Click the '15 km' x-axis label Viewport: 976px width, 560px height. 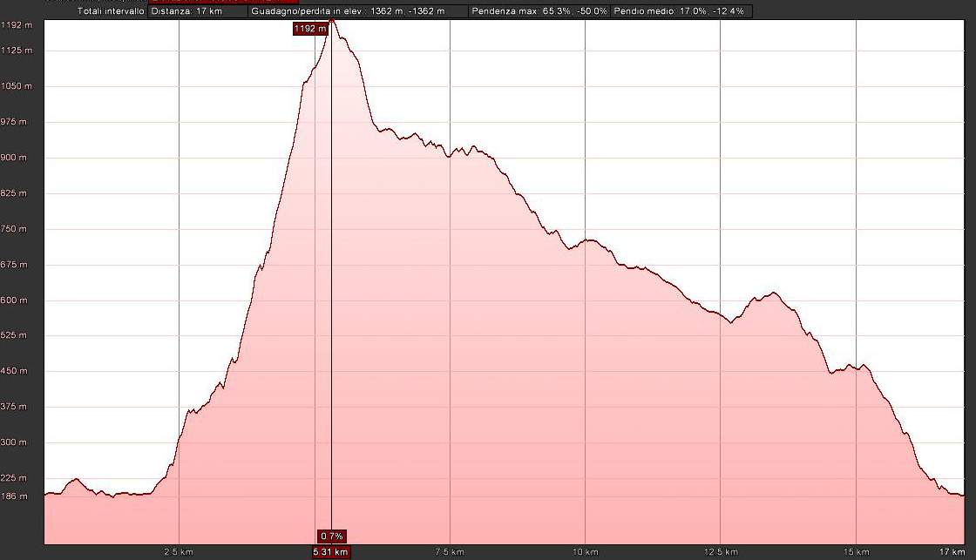click(x=857, y=552)
